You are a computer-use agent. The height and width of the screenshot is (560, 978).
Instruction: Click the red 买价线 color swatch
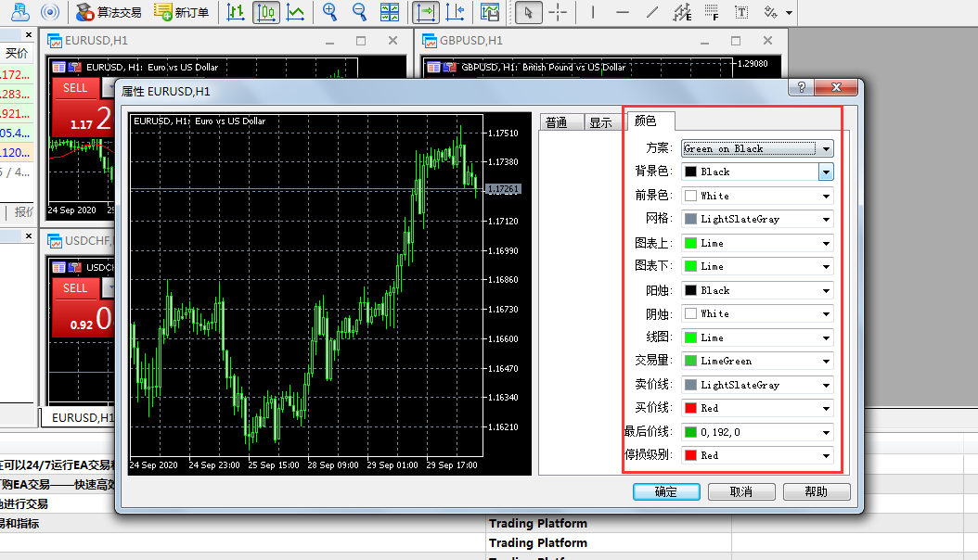[x=690, y=408]
